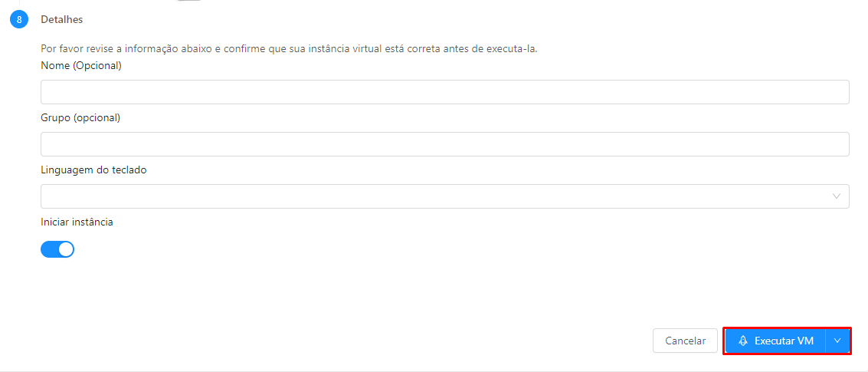Click the rocket icon on Executar VM

point(743,341)
